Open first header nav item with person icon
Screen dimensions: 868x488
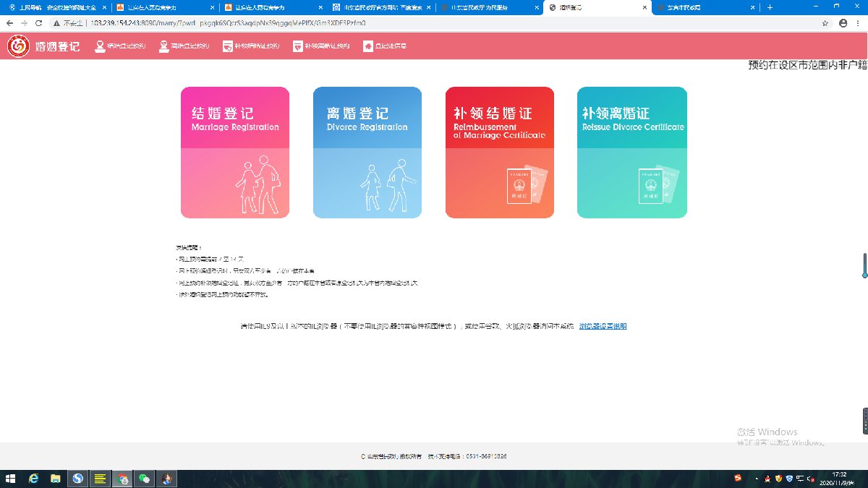pos(121,46)
